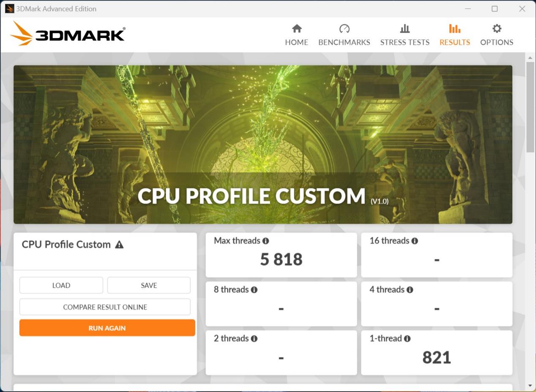Open the Home screen via house icon

point(296,29)
